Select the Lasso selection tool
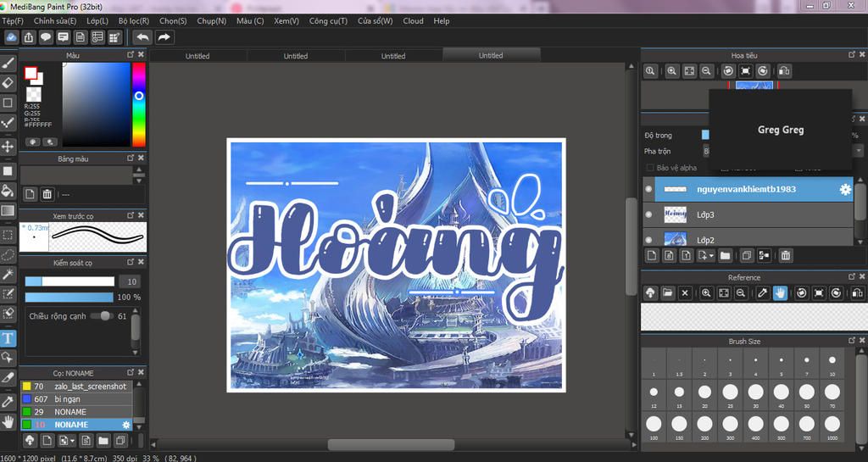868x462 pixels. tap(8, 254)
